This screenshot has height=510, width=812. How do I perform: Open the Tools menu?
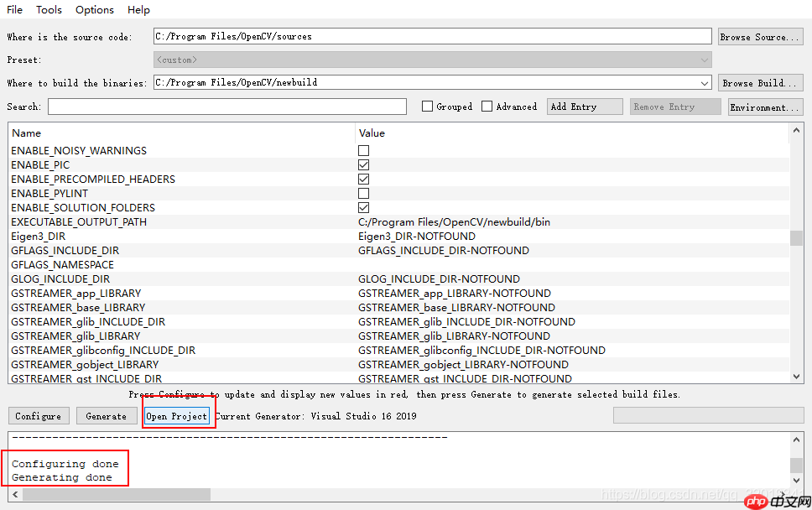click(49, 9)
